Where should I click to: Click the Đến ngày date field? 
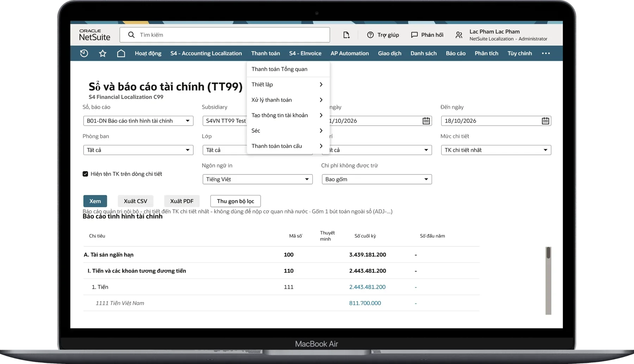click(496, 121)
